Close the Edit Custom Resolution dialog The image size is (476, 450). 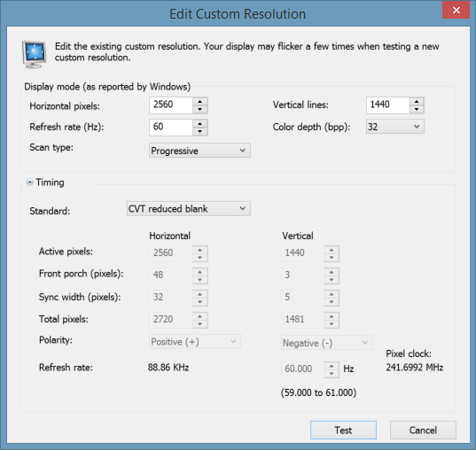[x=456, y=11]
